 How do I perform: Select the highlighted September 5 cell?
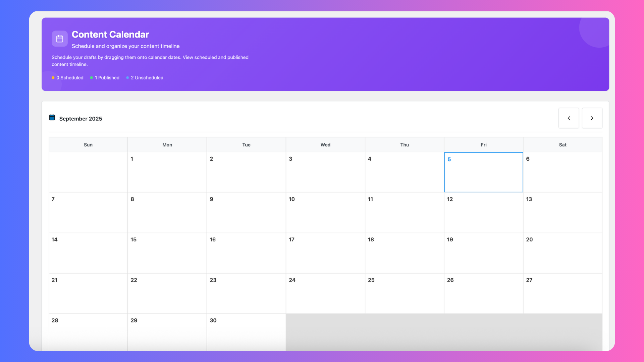tap(483, 172)
